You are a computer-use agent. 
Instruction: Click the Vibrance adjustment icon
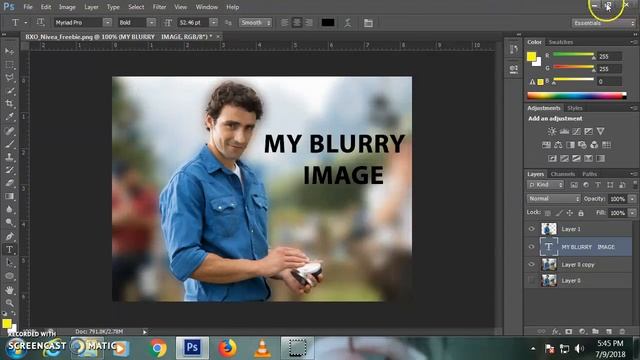click(600, 131)
